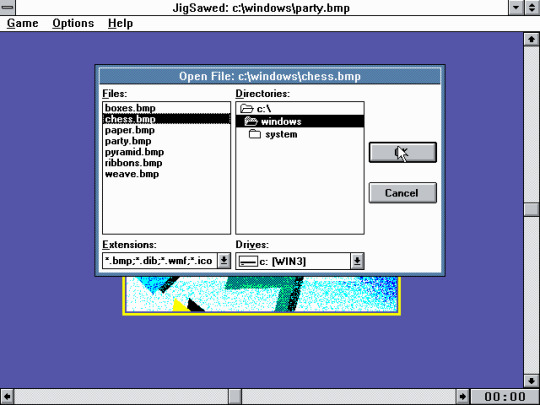
Task: Select party.bmp in Files list
Action: point(166,141)
